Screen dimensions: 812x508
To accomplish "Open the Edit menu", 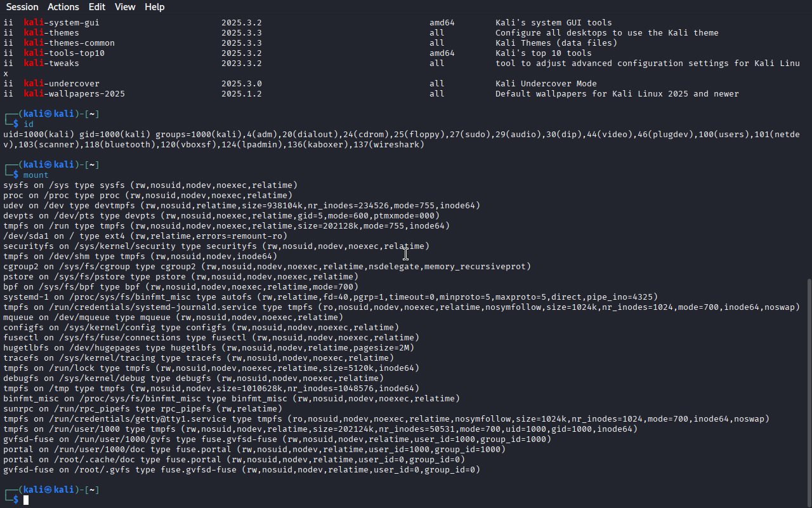I will point(97,7).
